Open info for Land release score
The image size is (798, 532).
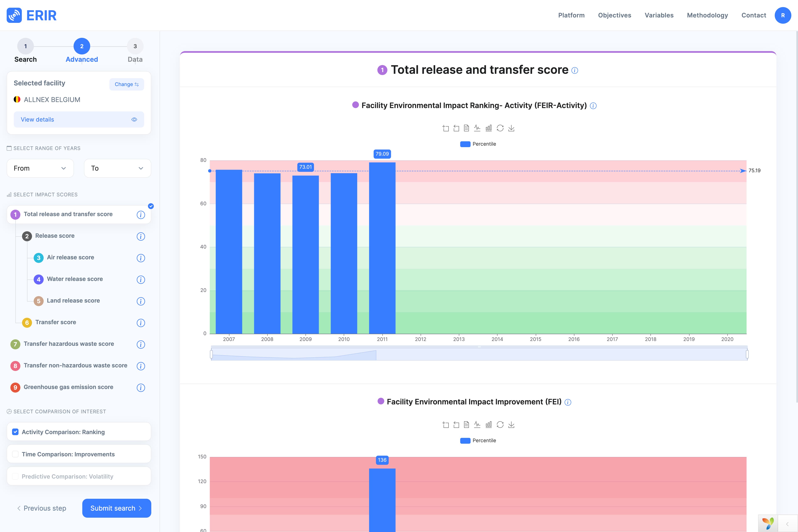tap(141, 301)
